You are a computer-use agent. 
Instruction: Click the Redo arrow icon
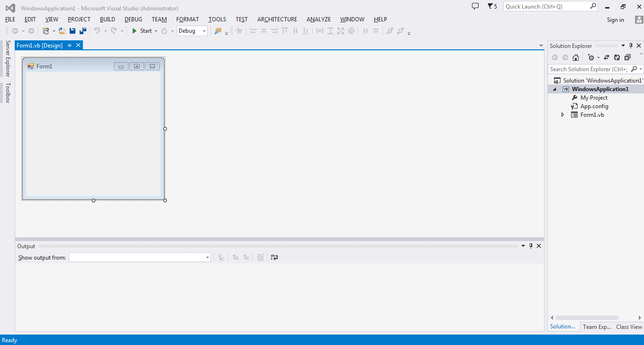tap(114, 31)
